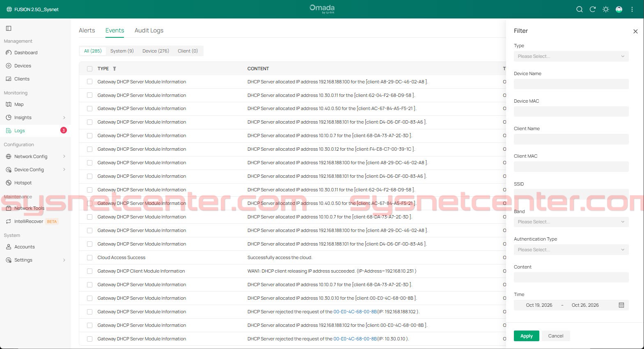The width and height of the screenshot is (644, 349).
Task: Open the calendar icon in Time field
Action: pos(621,305)
